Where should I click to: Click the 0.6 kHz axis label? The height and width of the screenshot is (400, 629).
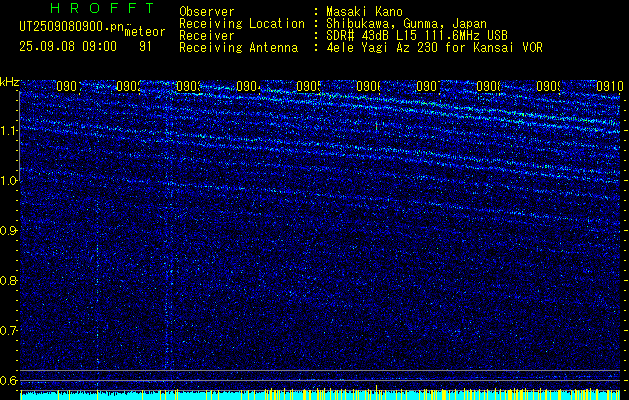pyautogui.click(x=9, y=380)
